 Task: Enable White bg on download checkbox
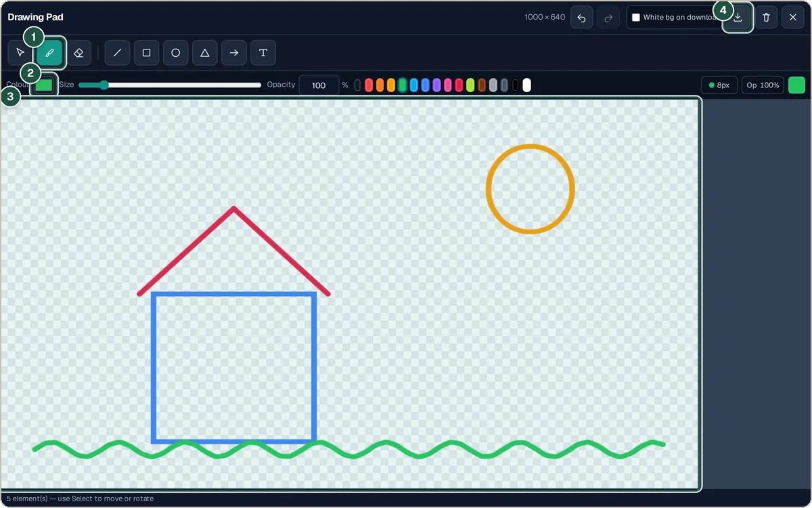point(636,18)
